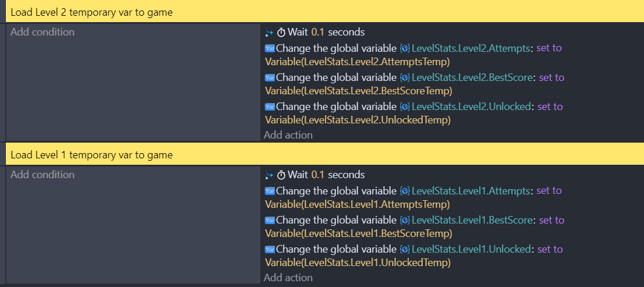Open Variable(LevelStats.Level1.UnlockedTemp) expression

[x=358, y=263]
